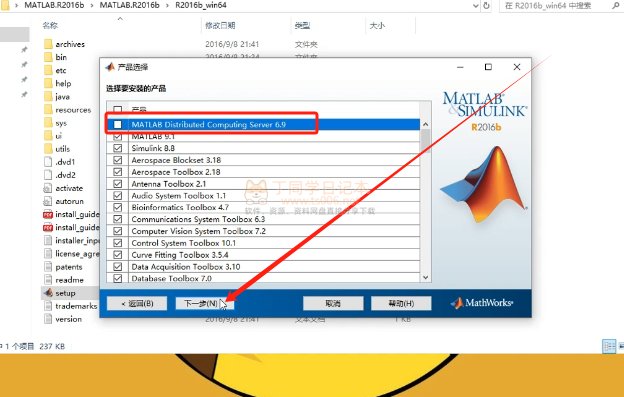
Task: Click the 下一步(N) next button
Action: (x=205, y=304)
